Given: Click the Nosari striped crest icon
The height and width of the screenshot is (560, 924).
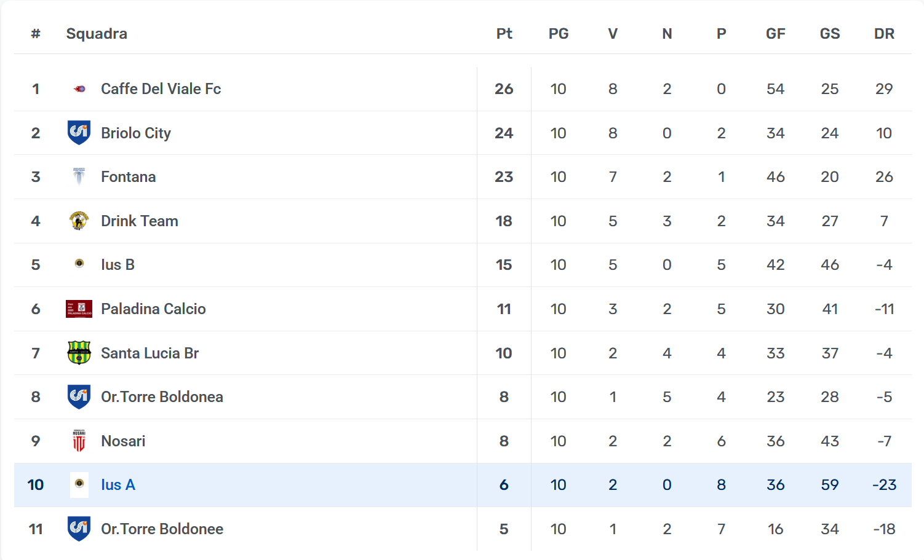Looking at the screenshot, I should click(79, 441).
